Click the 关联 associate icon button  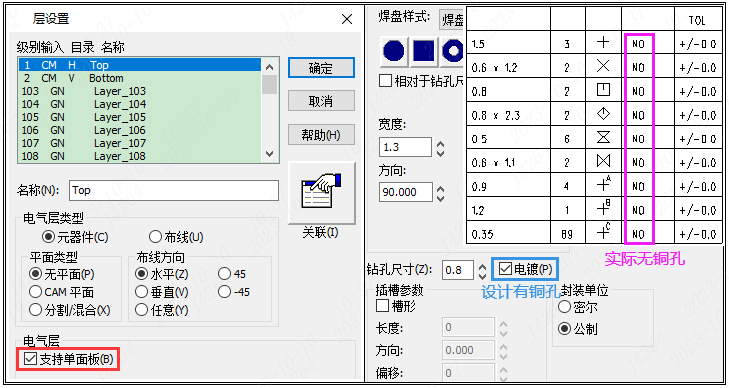tap(321, 193)
